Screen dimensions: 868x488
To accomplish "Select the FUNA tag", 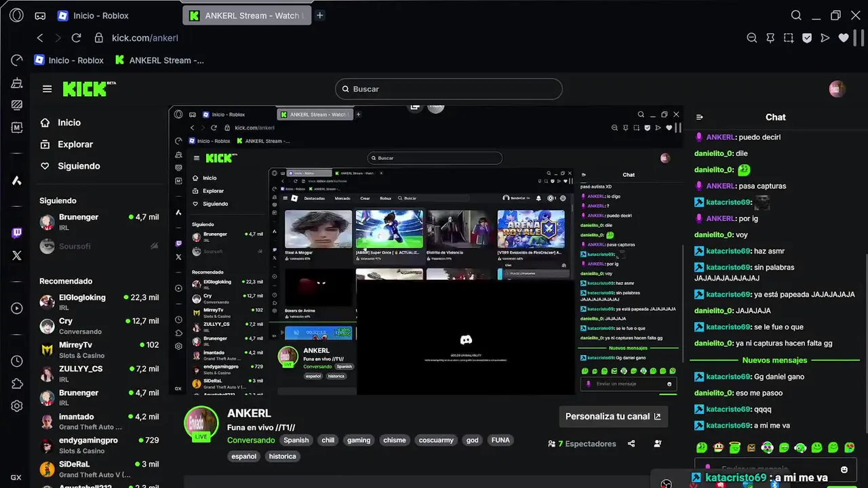I will click(x=500, y=441).
